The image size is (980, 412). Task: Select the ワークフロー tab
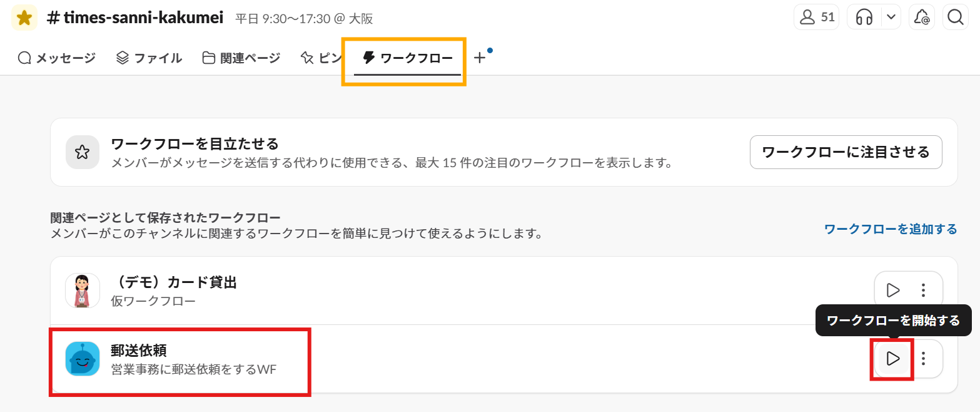click(x=408, y=58)
